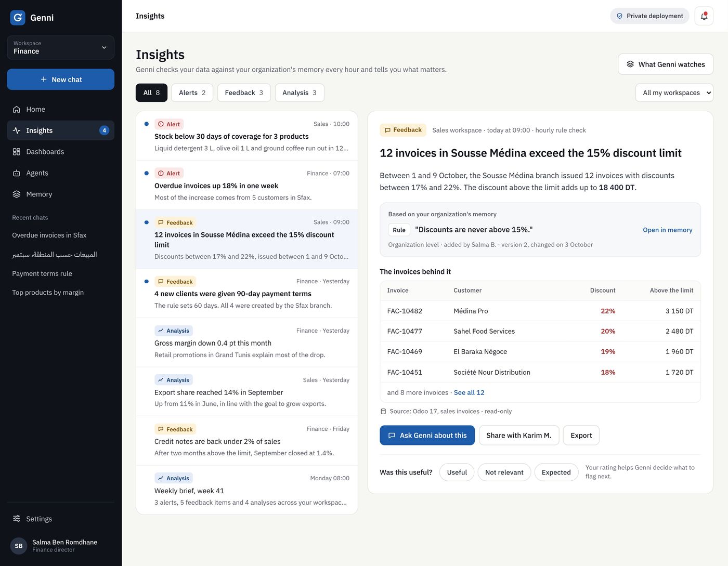
Task: Click the database icon beside Source: Odoo 17
Action: point(383,411)
